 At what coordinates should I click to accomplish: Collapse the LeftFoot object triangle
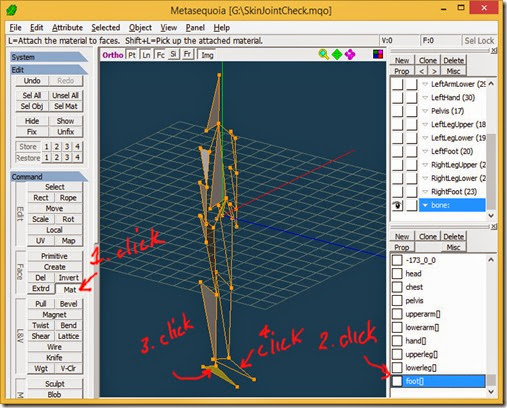click(425, 151)
